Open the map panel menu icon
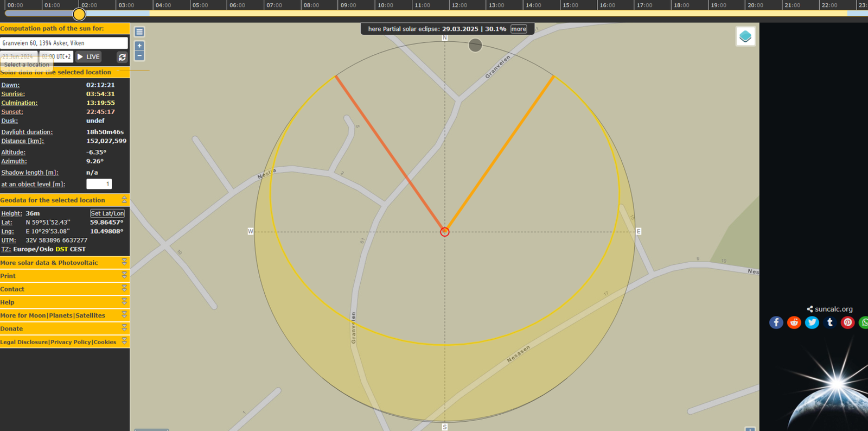Screen dimensions: 868x431 (139, 32)
